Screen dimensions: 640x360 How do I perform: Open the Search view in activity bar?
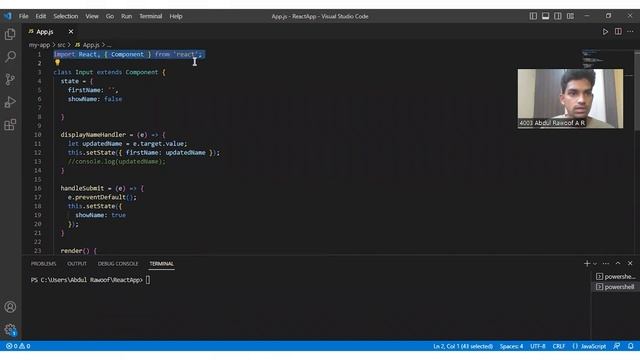(10, 56)
